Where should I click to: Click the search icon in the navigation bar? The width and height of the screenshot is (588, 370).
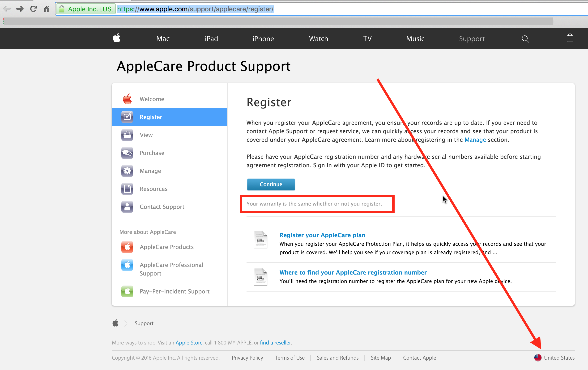click(525, 39)
